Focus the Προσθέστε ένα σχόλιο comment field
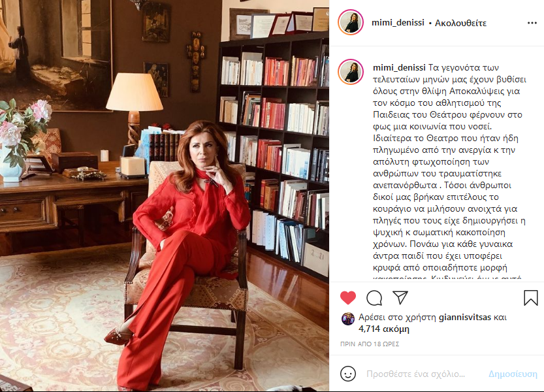 tap(415, 374)
